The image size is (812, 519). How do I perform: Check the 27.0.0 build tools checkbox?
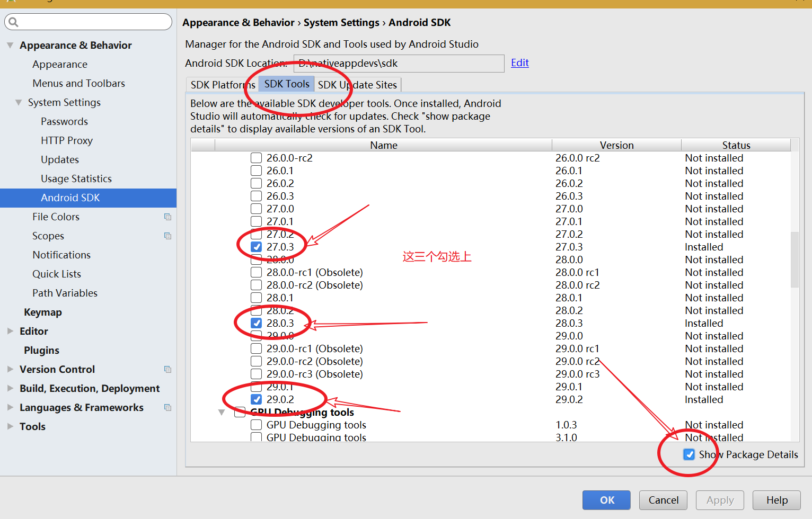click(x=256, y=209)
